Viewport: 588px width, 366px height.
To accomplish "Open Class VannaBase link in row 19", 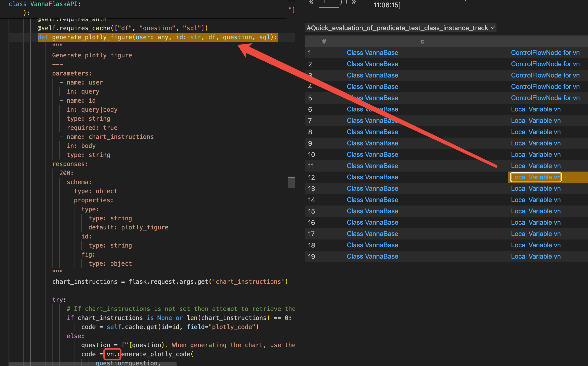I will (372, 256).
